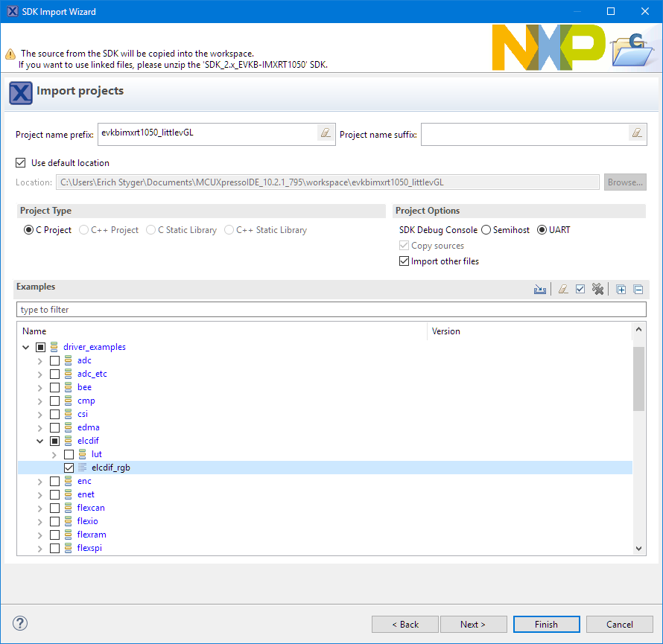Click the deselect all X icon
The image size is (663, 644).
597,289
